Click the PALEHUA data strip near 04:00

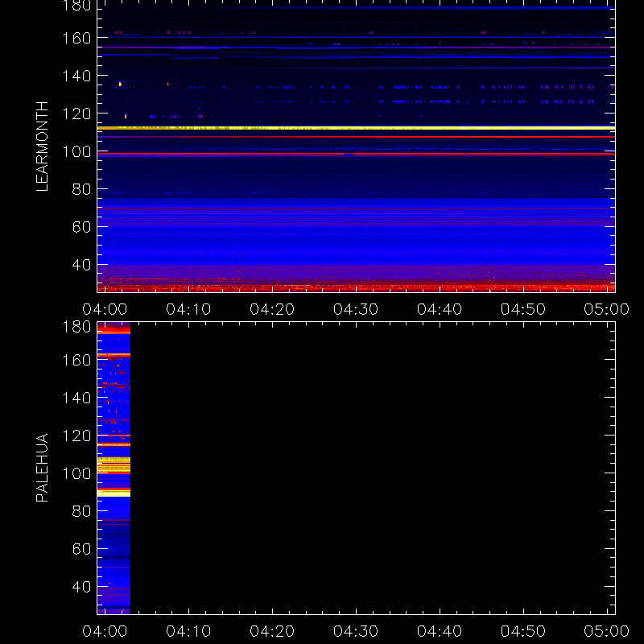(x=114, y=468)
